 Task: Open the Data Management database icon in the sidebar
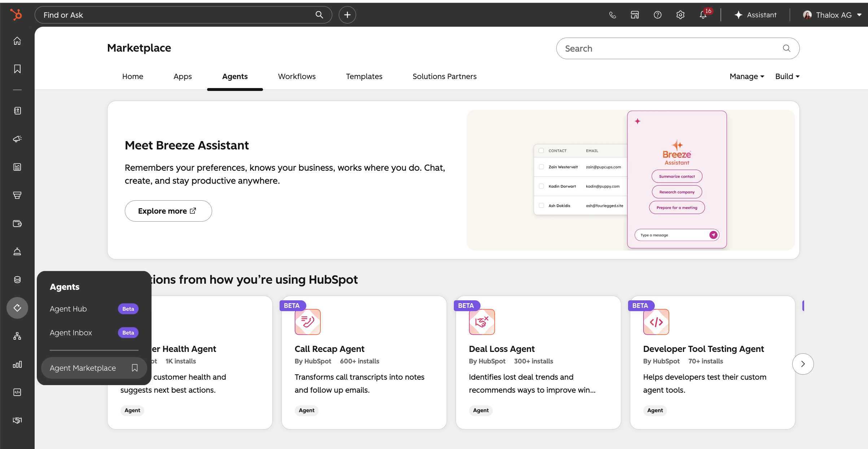[17, 280]
